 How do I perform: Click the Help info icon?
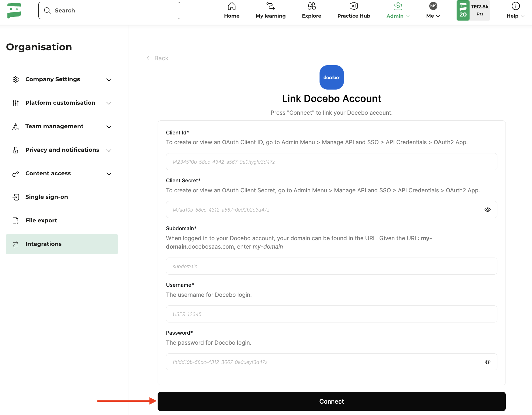click(x=516, y=6)
